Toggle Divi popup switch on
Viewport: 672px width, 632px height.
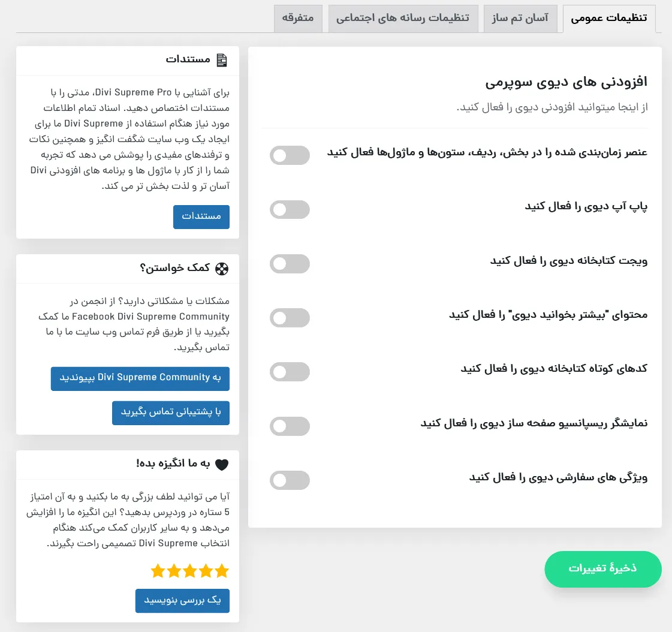point(290,210)
